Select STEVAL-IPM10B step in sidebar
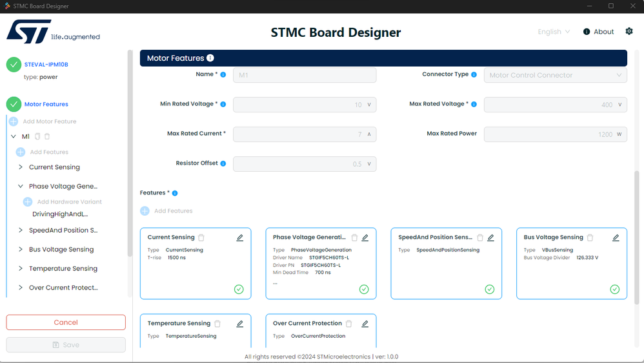This screenshot has width=644, height=363. [x=46, y=65]
